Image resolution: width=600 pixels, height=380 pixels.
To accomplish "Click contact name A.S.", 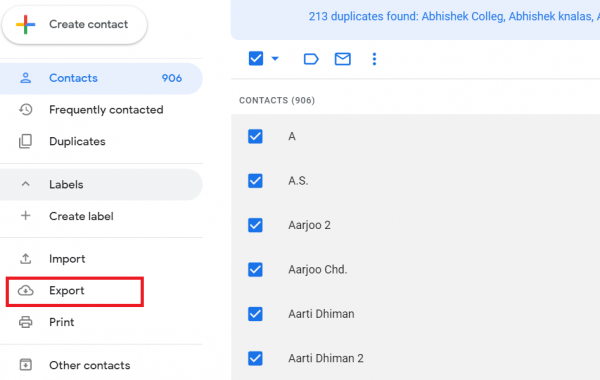I will coord(298,181).
